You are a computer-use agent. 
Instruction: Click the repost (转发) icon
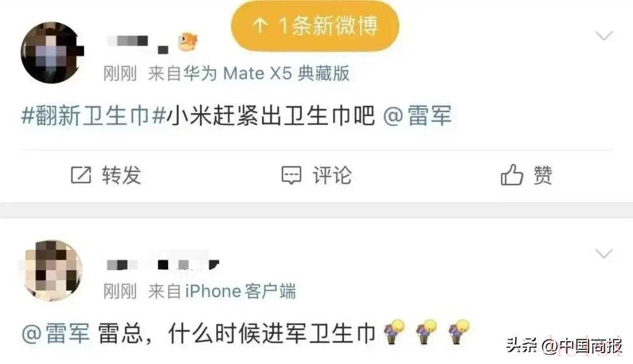point(81,175)
